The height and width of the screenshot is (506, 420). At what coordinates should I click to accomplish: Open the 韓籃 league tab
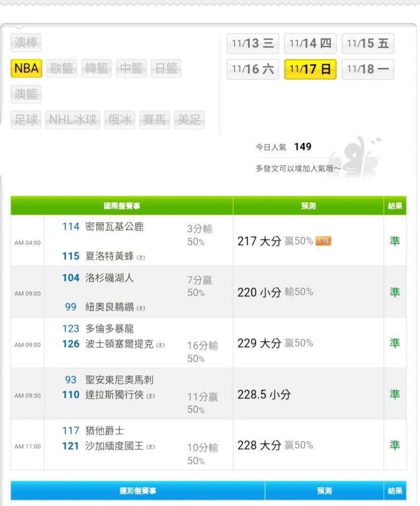coord(97,68)
